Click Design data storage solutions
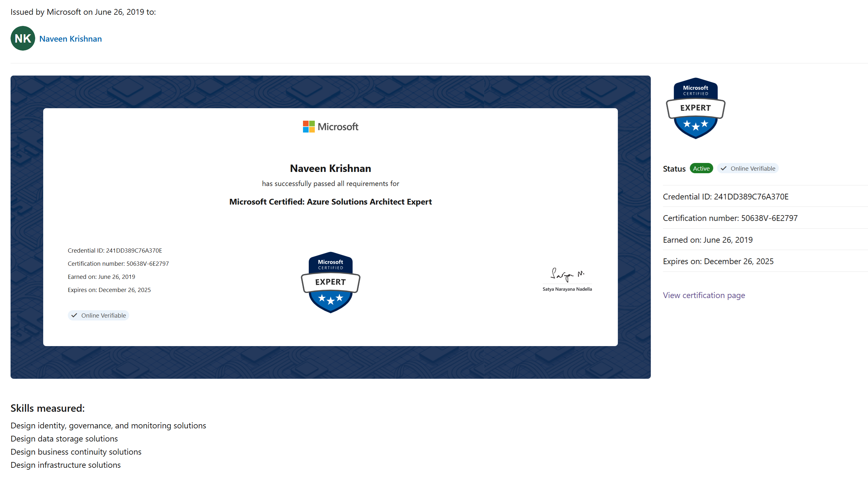868x478 pixels. click(x=64, y=439)
